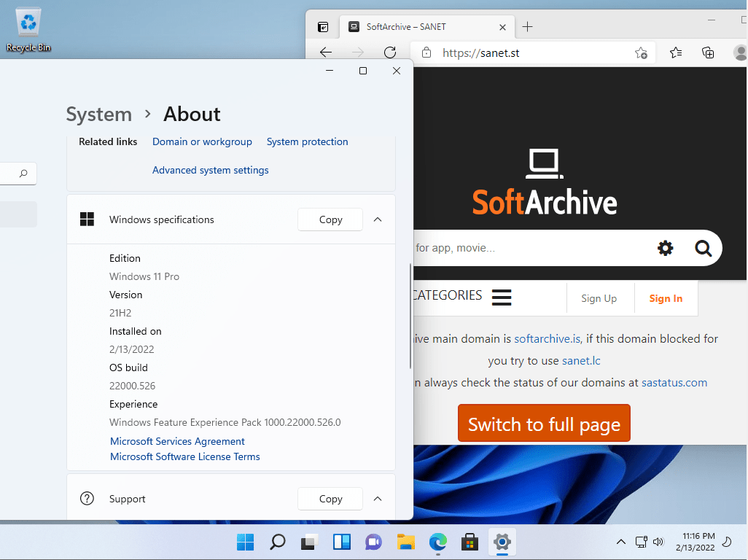Open network status in system tray
Screen dimensions: 748x560
(x=641, y=542)
